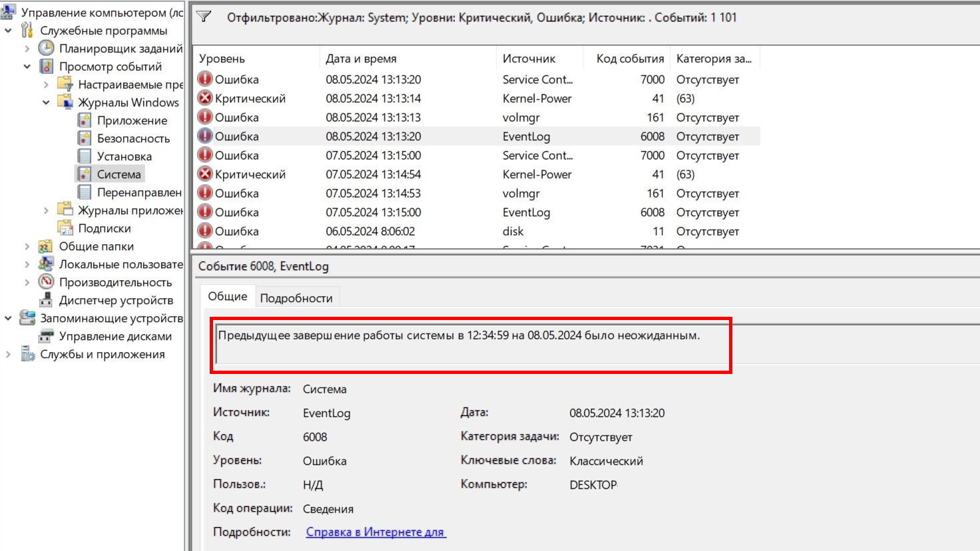Click the Подписки icon
Viewport: 980px width, 551px height.
pos(65,228)
